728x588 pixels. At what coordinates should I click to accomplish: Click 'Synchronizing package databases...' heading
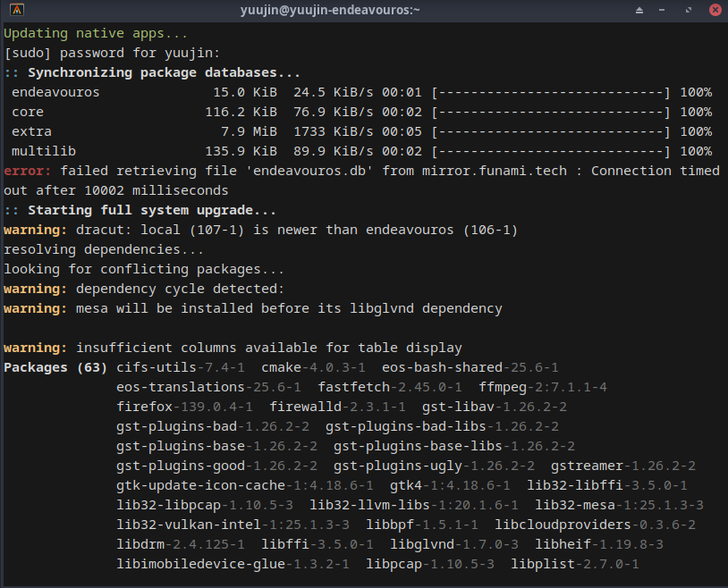tap(164, 73)
